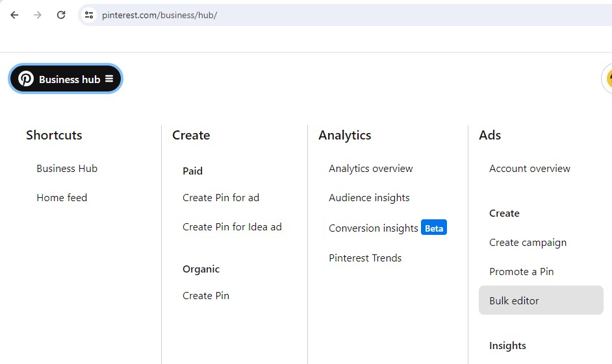Open Ads Account overview
Viewport: 612px width, 364px height.
coord(529,168)
